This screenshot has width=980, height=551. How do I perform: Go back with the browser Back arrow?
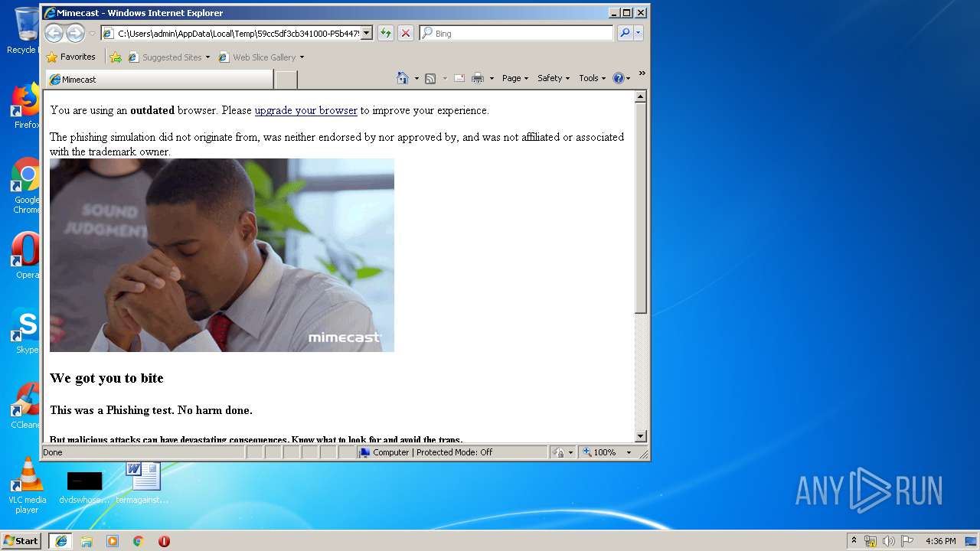tap(54, 33)
